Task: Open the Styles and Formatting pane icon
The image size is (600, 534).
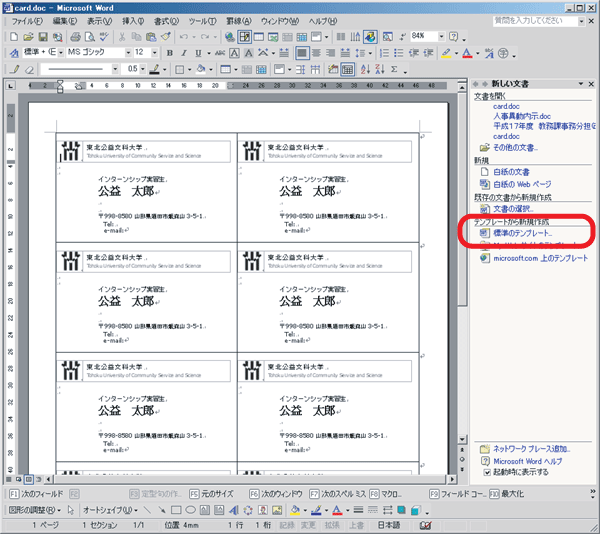Action: pyautogui.click(x=14, y=53)
